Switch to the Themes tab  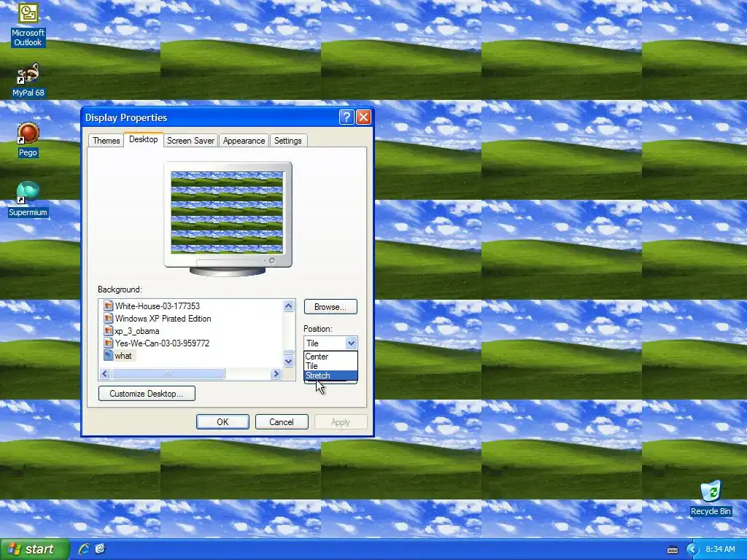tap(107, 141)
